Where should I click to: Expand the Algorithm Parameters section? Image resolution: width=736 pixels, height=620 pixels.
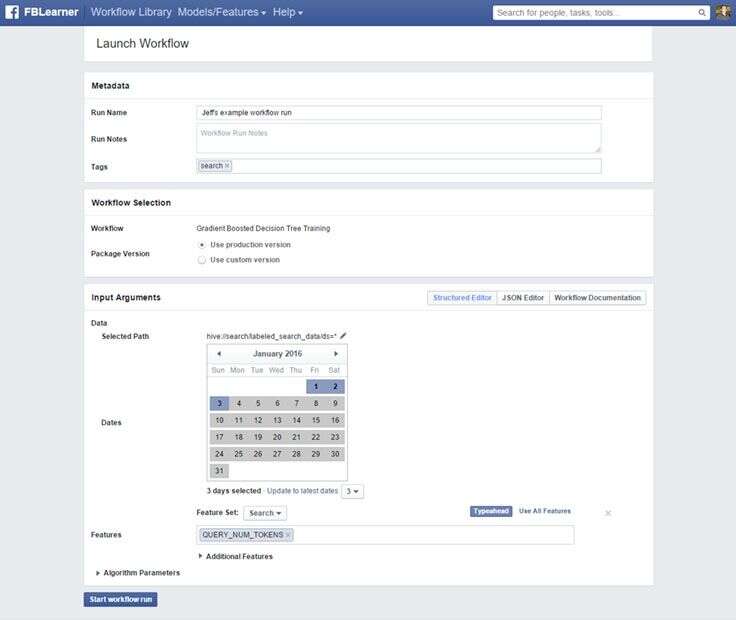(98, 573)
